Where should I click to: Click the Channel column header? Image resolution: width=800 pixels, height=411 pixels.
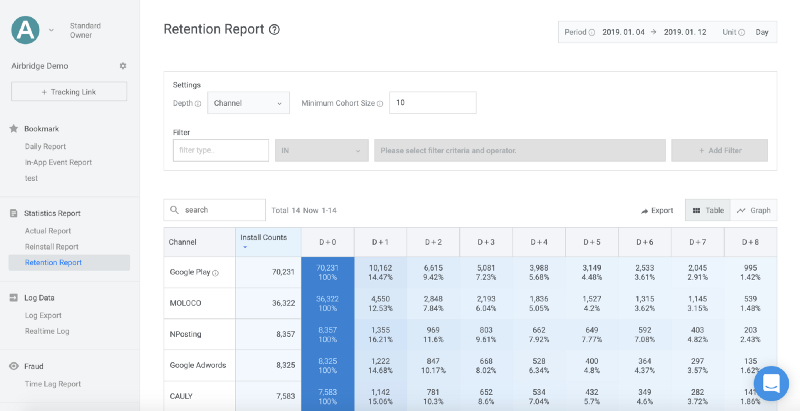[x=199, y=242]
